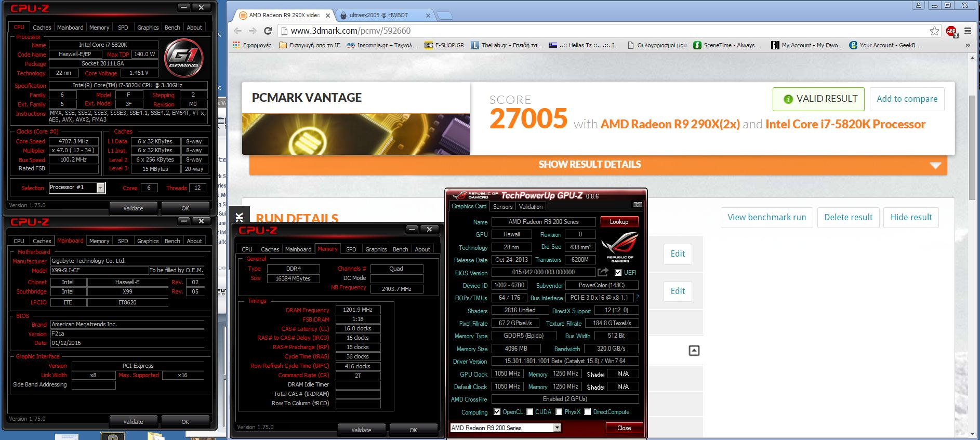Open the AMD Radeon R9 200 Series dropdown
Screen dimensions: 980x440
[506, 428]
